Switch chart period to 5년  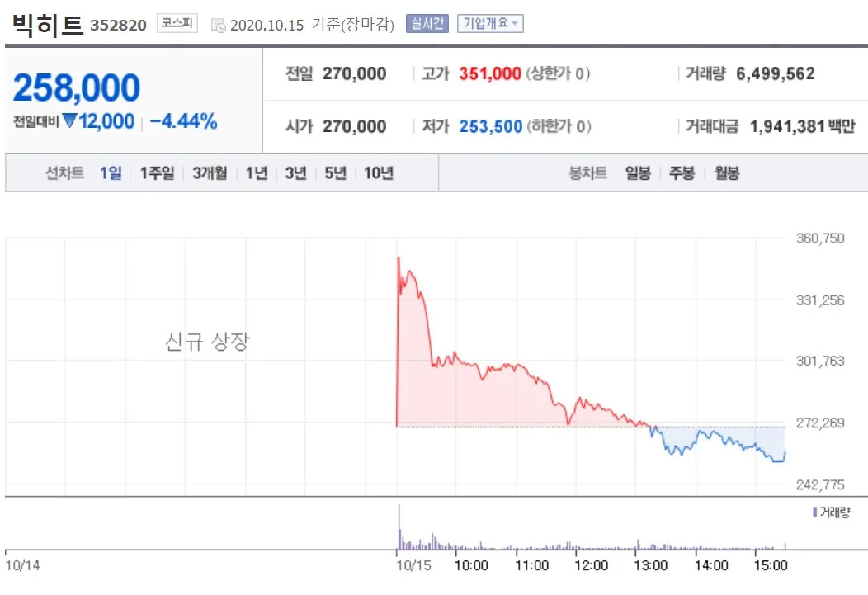[336, 173]
